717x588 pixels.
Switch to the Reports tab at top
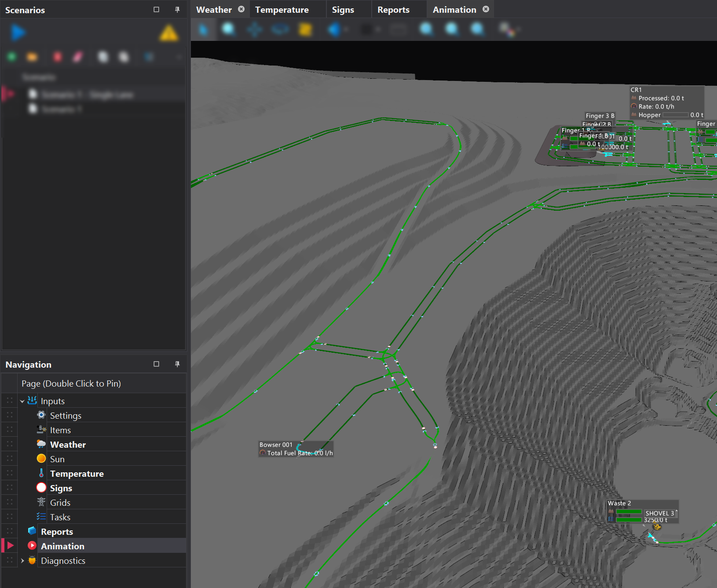pyautogui.click(x=393, y=10)
